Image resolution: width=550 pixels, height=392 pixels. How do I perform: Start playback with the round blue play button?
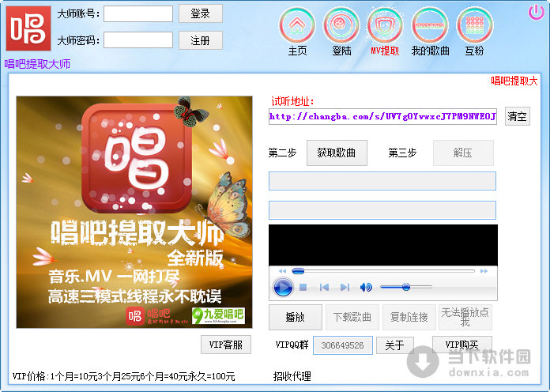click(283, 288)
